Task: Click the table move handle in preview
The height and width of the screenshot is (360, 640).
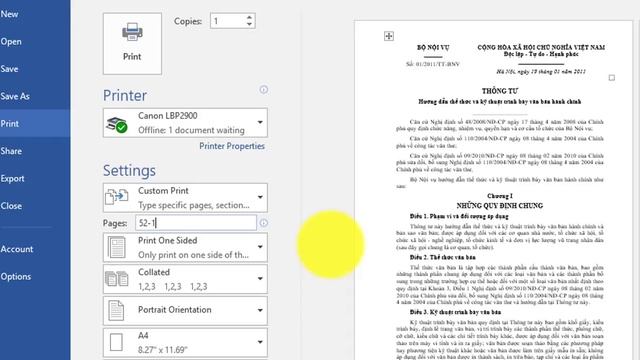Action: [389, 36]
